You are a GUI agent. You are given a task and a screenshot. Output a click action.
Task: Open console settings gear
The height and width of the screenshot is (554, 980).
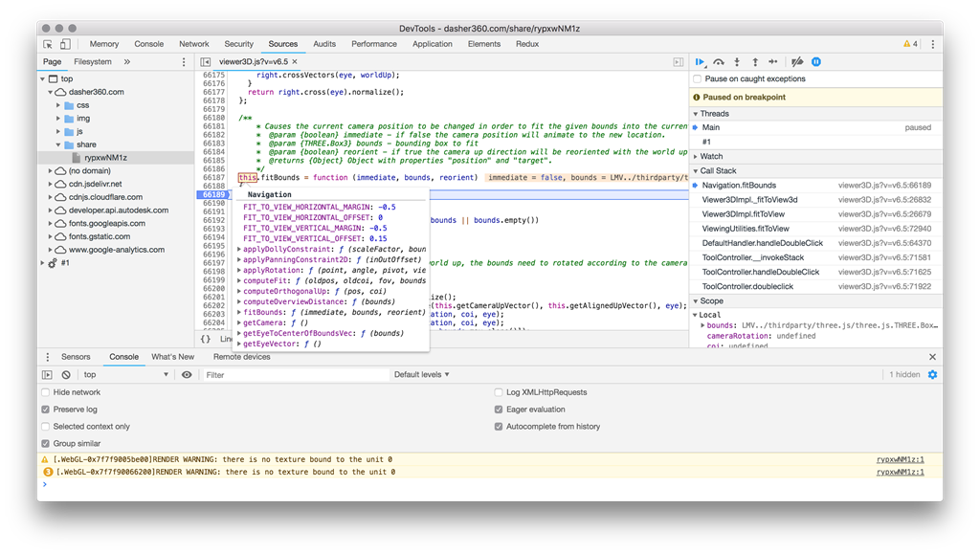click(x=932, y=375)
